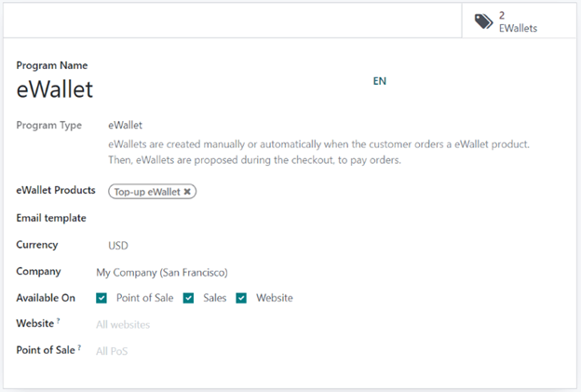Click the tag icon beside EWallets count
Image resolution: width=581 pixels, height=392 pixels.
(483, 21)
